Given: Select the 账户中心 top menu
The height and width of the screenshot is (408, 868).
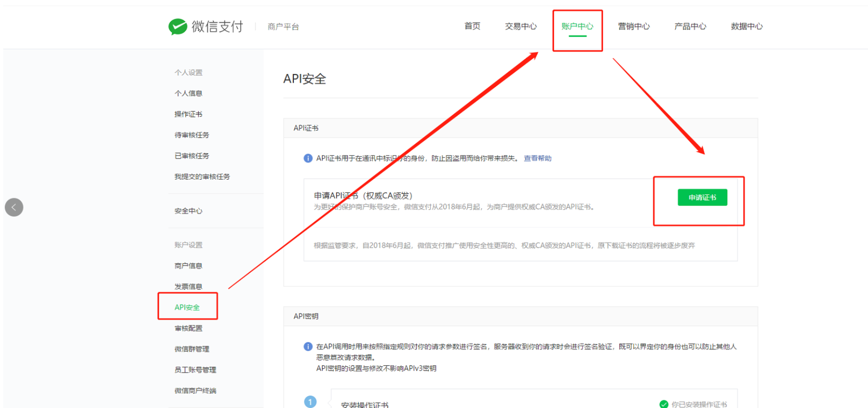Looking at the screenshot, I should pyautogui.click(x=578, y=26).
